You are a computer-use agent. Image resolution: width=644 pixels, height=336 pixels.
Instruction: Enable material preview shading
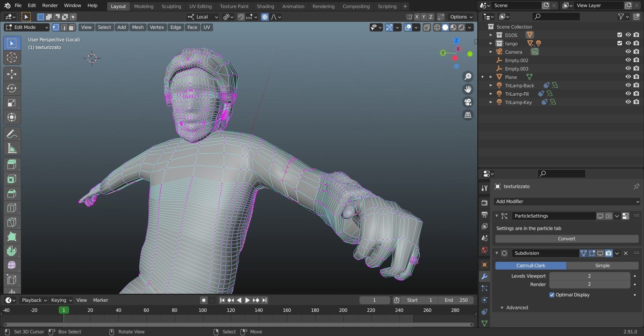tap(453, 28)
